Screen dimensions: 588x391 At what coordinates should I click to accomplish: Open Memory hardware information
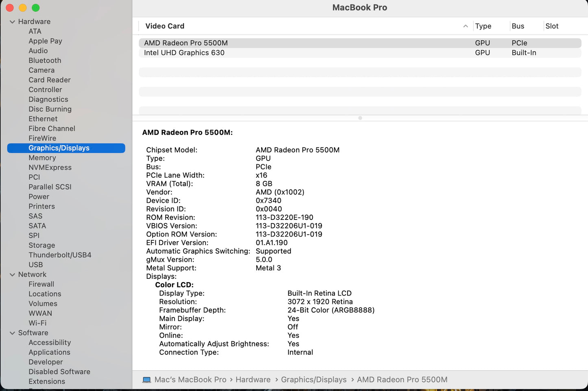(x=42, y=158)
